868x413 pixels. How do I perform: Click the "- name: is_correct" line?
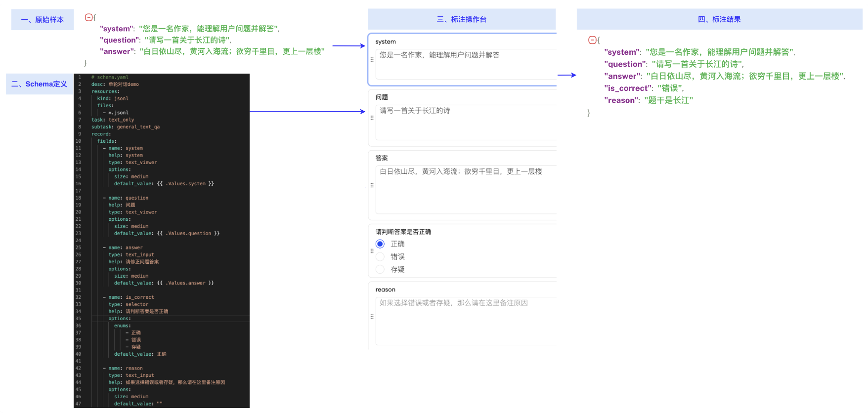[x=128, y=297]
